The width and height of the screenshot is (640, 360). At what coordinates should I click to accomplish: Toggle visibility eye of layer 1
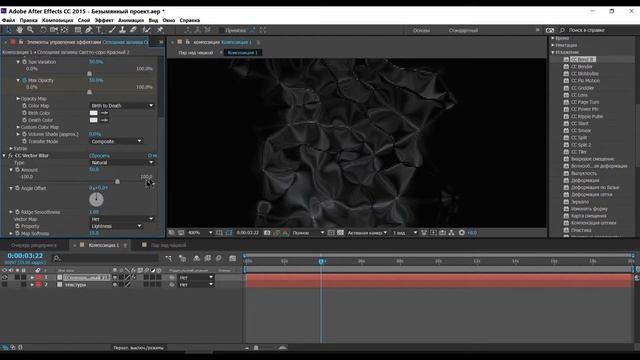(x=4, y=278)
